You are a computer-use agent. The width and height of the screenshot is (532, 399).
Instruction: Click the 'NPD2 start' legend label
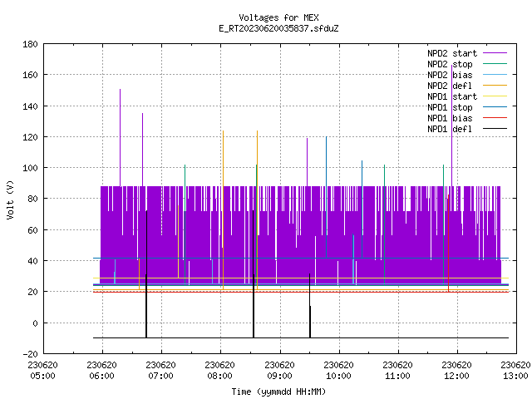pos(452,53)
